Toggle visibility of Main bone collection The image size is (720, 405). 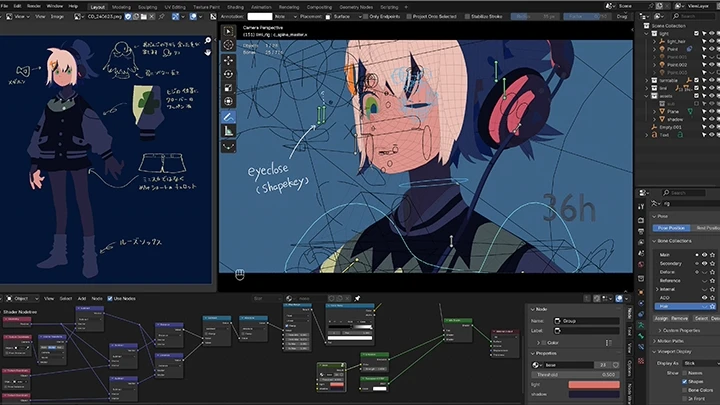tap(704, 254)
